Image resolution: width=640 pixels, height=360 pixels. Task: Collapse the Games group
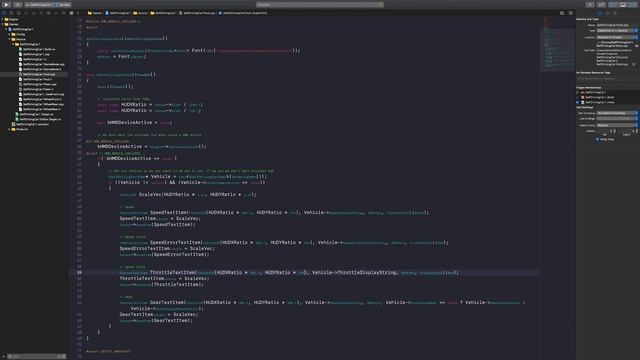click(2, 24)
